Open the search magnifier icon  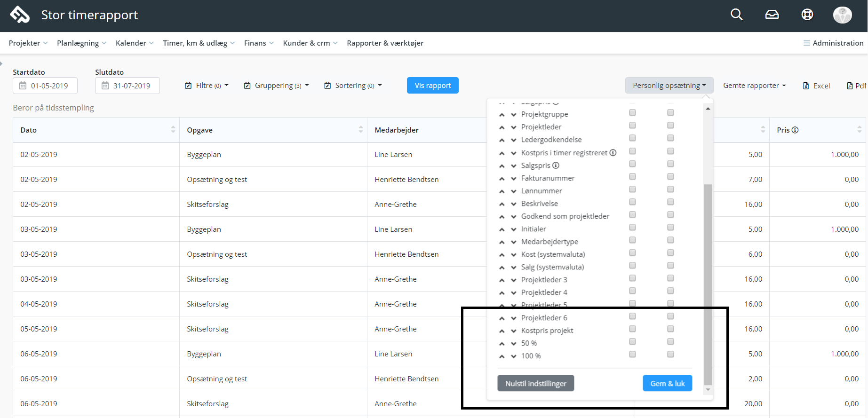(736, 15)
